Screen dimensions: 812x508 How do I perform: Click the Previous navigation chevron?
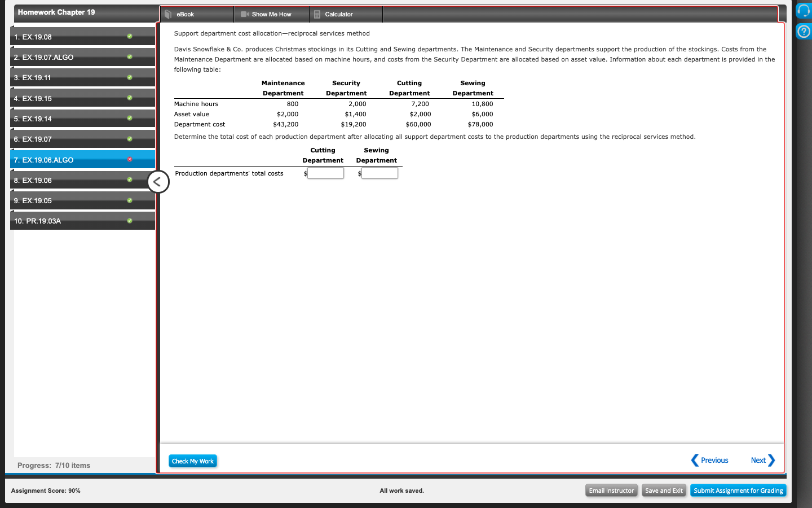pyautogui.click(x=695, y=460)
